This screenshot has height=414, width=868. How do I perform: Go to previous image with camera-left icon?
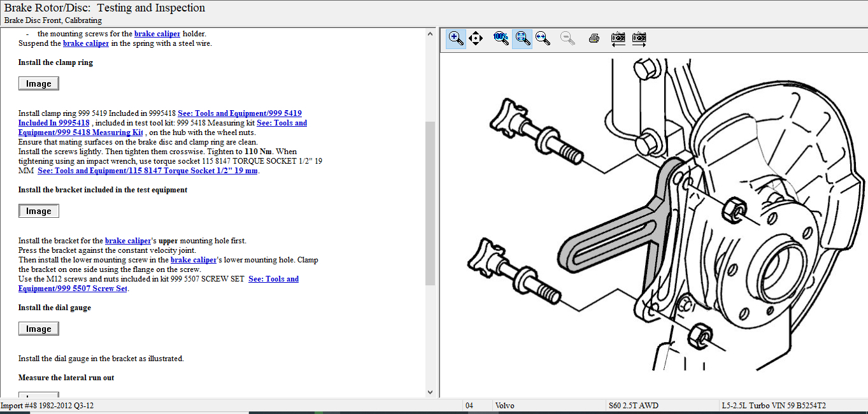click(x=618, y=38)
